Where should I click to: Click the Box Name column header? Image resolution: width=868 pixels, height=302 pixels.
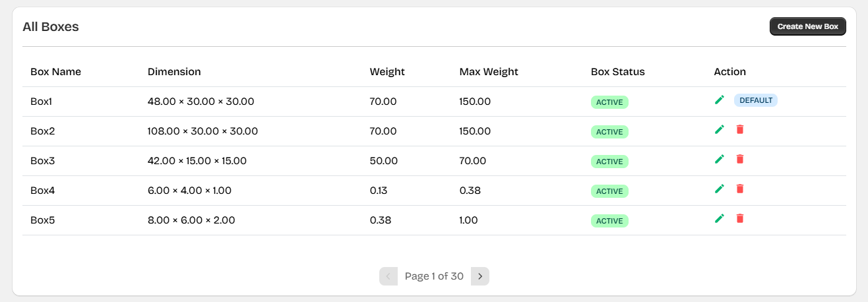click(55, 71)
